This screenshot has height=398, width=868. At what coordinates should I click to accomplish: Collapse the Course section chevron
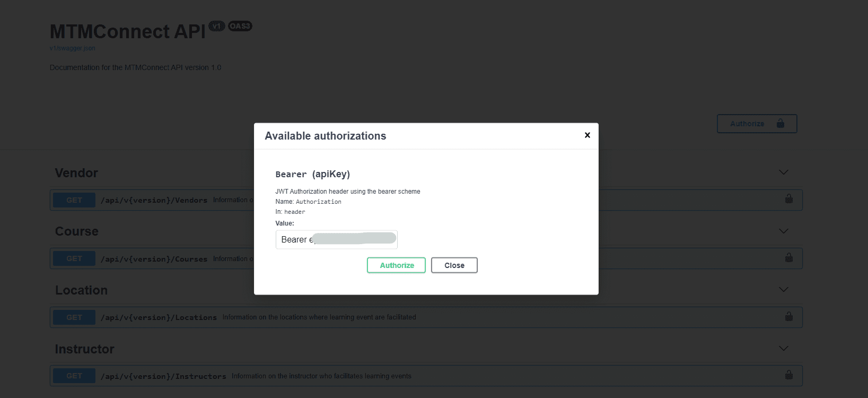coord(783,231)
